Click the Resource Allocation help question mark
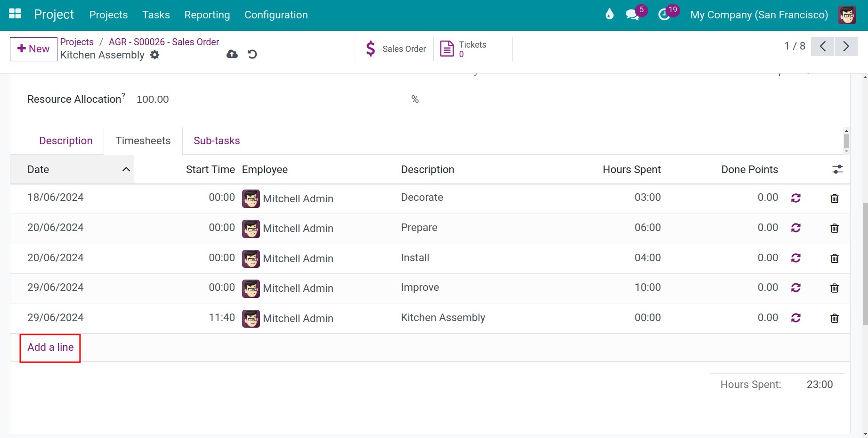The image size is (868, 438). [123, 95]
